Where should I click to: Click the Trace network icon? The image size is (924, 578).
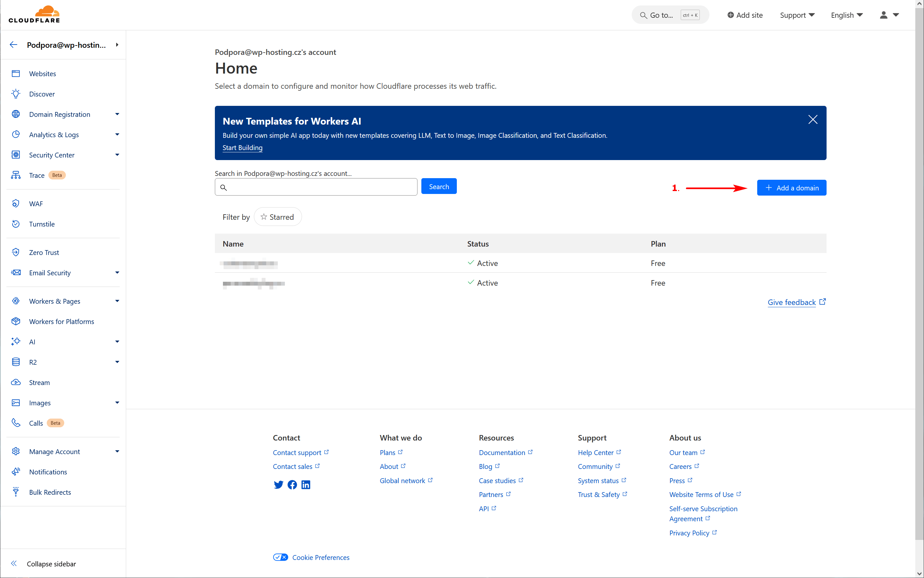16,175
